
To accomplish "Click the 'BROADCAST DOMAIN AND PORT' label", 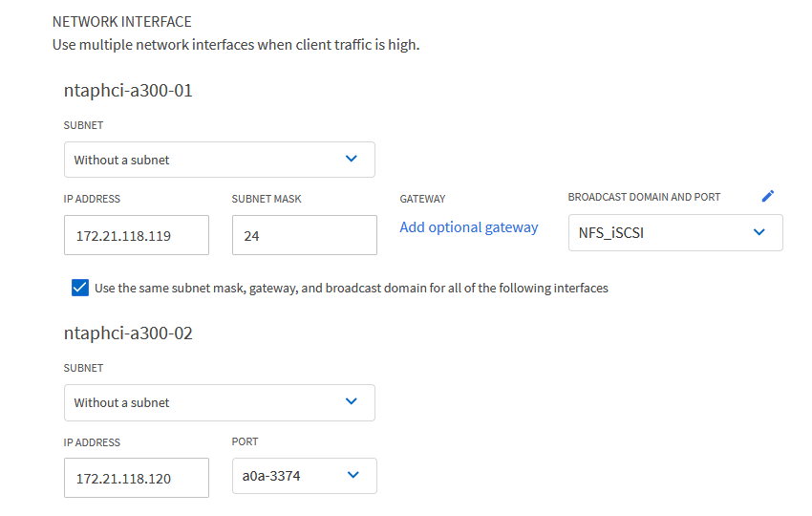I will [x=644, y=197].
